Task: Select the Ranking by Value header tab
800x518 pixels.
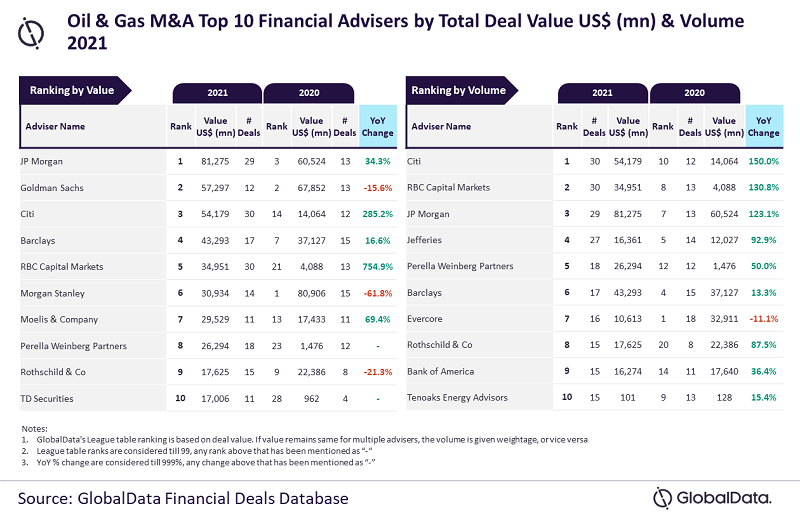Action: (72, 91)
